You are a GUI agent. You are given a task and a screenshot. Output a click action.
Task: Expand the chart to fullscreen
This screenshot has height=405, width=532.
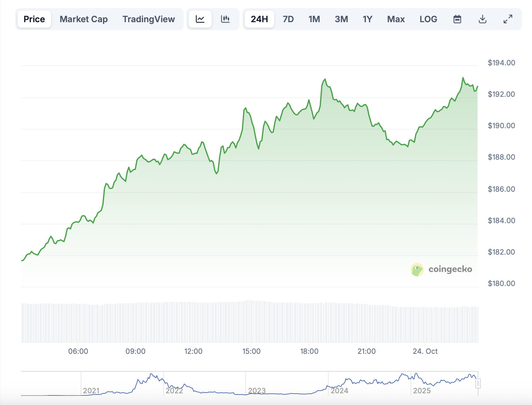(x=508, y=19)
